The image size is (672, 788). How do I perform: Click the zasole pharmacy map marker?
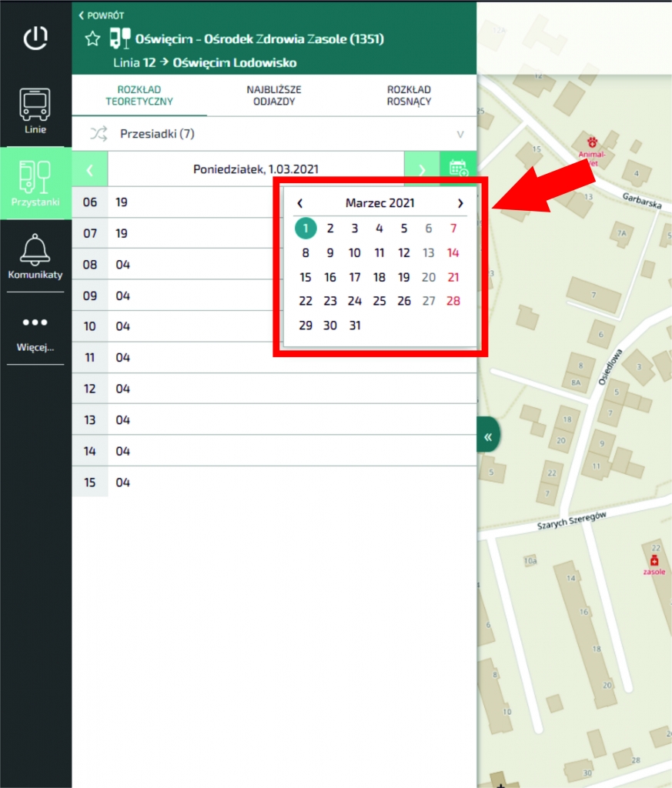coord(653,559)
